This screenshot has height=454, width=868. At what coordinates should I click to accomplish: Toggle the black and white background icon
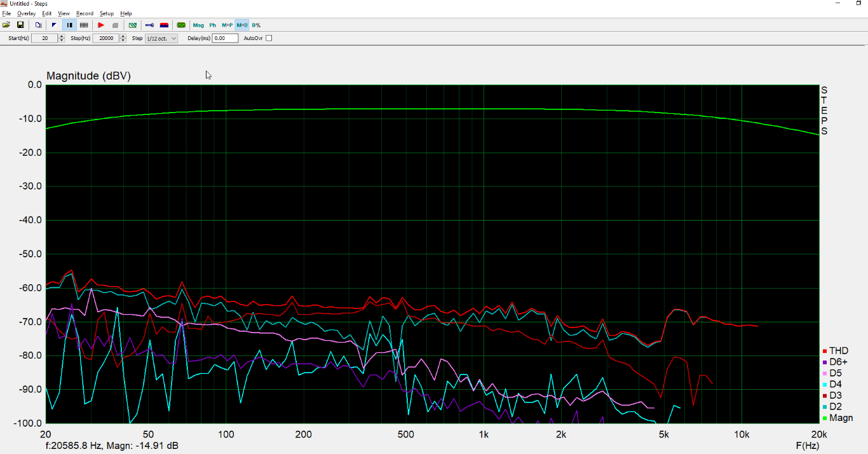pyautogui.click(x=54, y=25)
